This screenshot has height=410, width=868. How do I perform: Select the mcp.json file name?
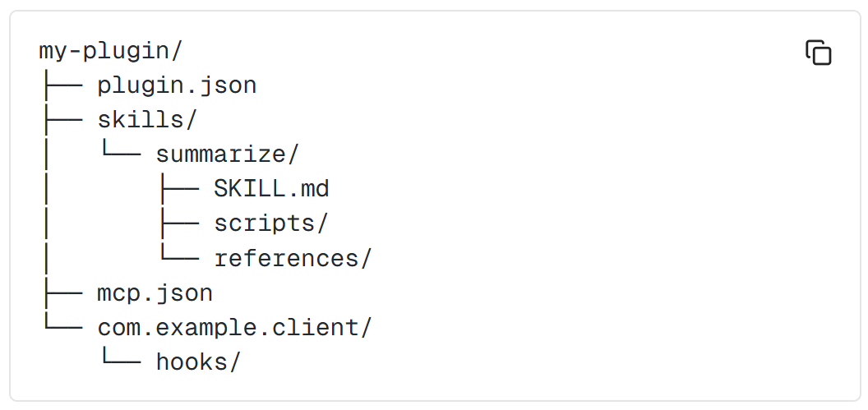click(155, 293)
